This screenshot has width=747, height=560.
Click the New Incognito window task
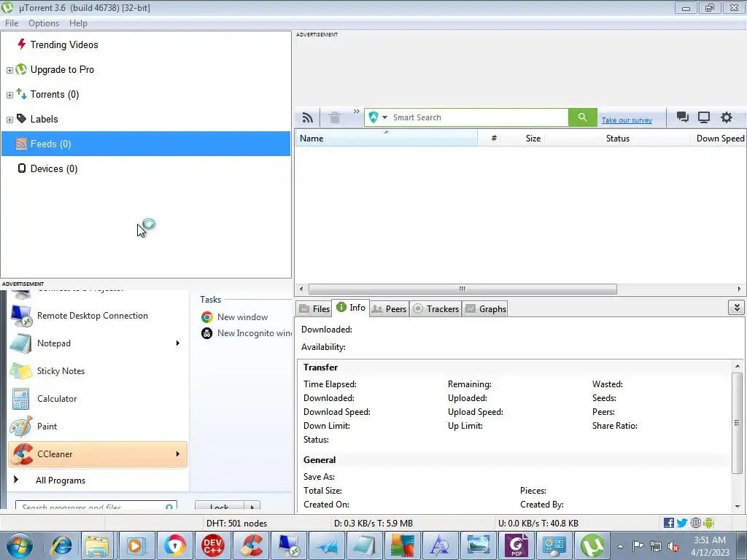tap(247, 333)
